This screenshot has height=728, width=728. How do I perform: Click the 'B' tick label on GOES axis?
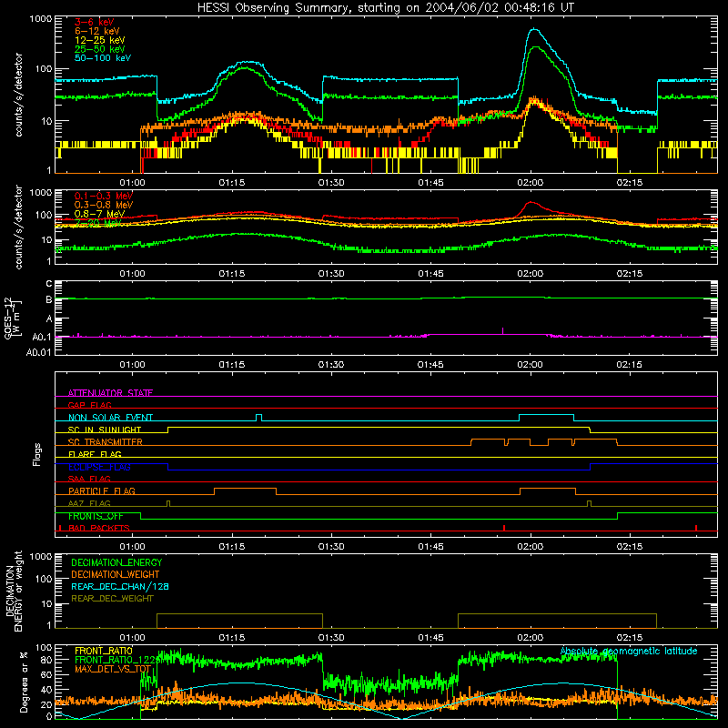tap(49, 299)
